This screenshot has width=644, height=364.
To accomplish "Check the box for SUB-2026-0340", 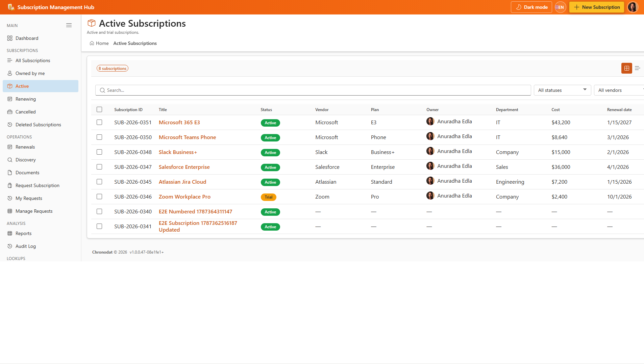I will (x=99, y=211).
